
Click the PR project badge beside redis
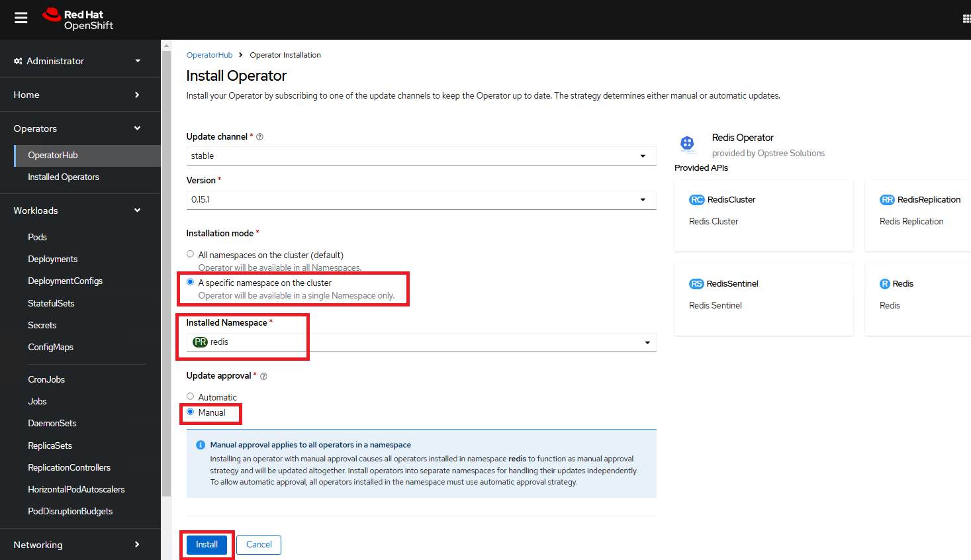coord(200,342)
